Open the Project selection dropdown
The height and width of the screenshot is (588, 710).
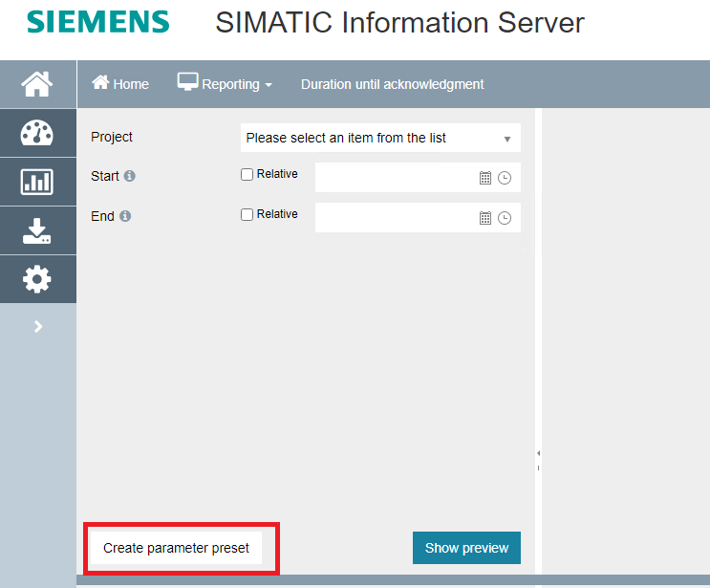tap(380, 138)
